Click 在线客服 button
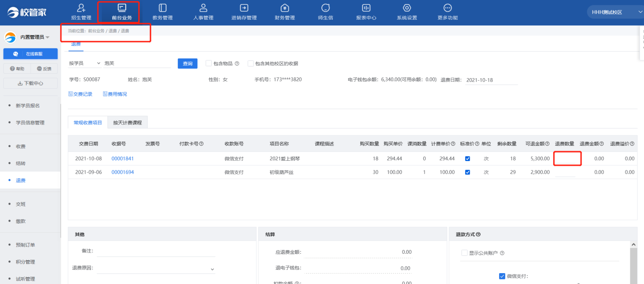Screen dimensions: 644x284 (31, 54)
